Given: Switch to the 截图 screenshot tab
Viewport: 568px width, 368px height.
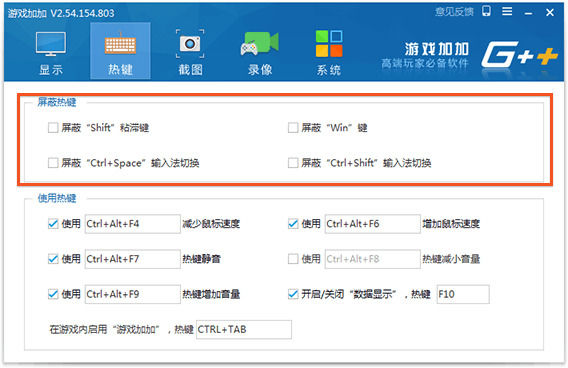Looking at the screenshot, I should [190, 52].
